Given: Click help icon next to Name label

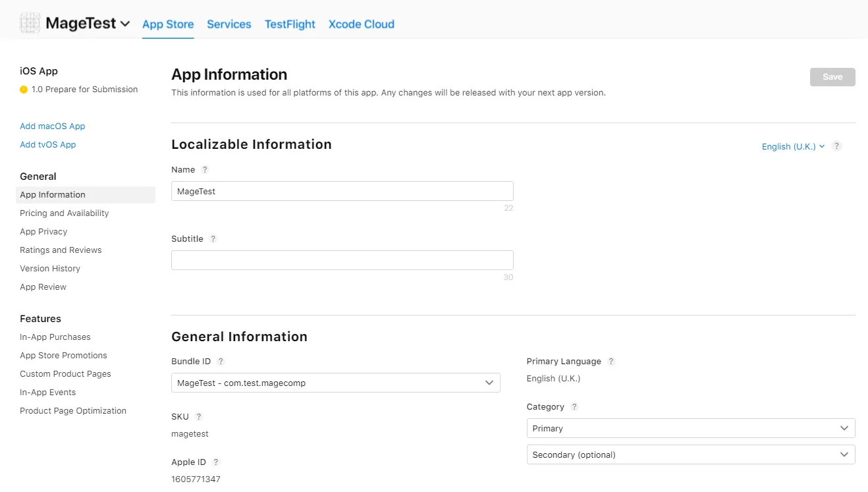Looking at the screenshot, I should point(205,170).
